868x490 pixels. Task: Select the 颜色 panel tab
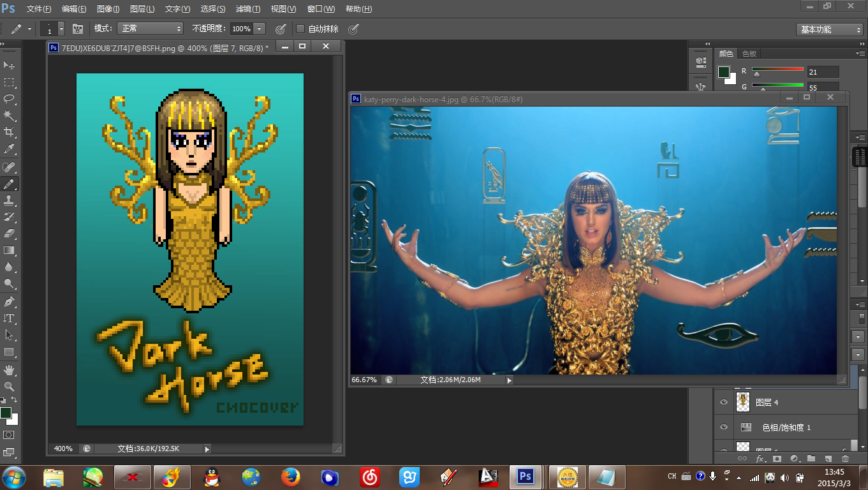726,54
